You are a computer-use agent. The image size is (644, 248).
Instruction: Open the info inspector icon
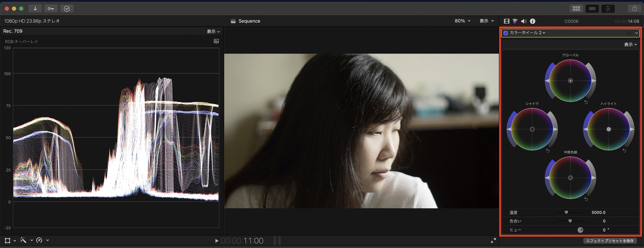[x=533, y=21]
